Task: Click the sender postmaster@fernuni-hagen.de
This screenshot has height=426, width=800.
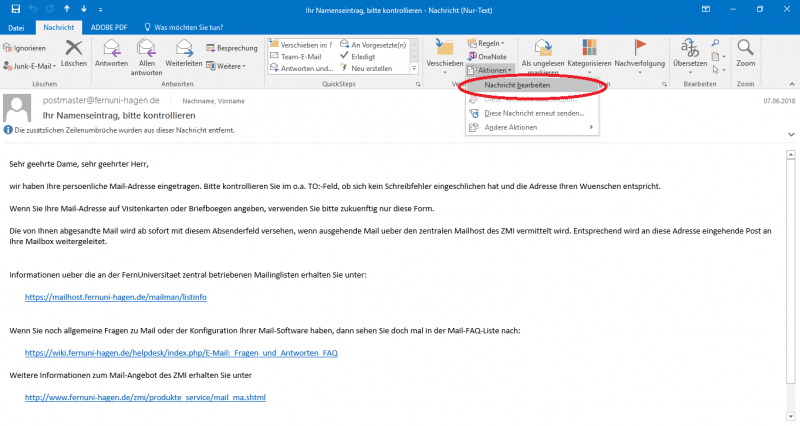Action: click(101, 100)
